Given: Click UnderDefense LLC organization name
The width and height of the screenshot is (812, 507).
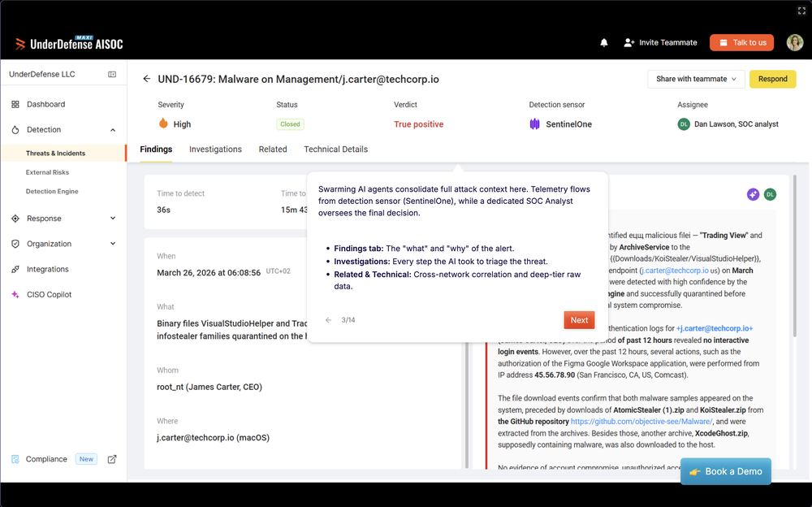Looking at the screenshot, I should point(42,74).
